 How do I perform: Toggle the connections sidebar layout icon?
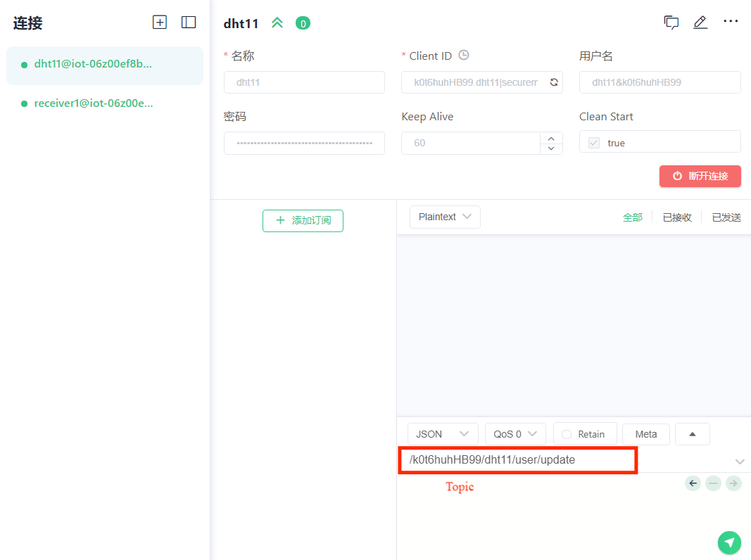(188, 22)
